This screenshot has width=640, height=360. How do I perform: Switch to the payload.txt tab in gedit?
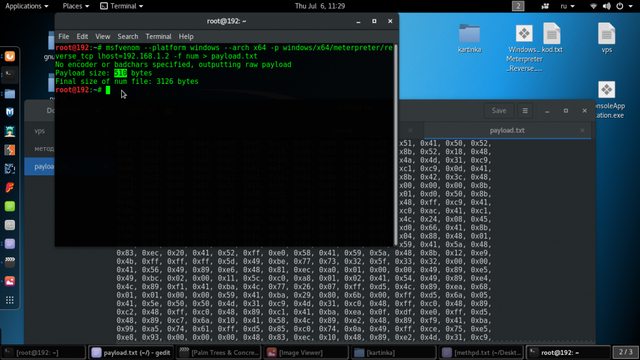point(507,131)
